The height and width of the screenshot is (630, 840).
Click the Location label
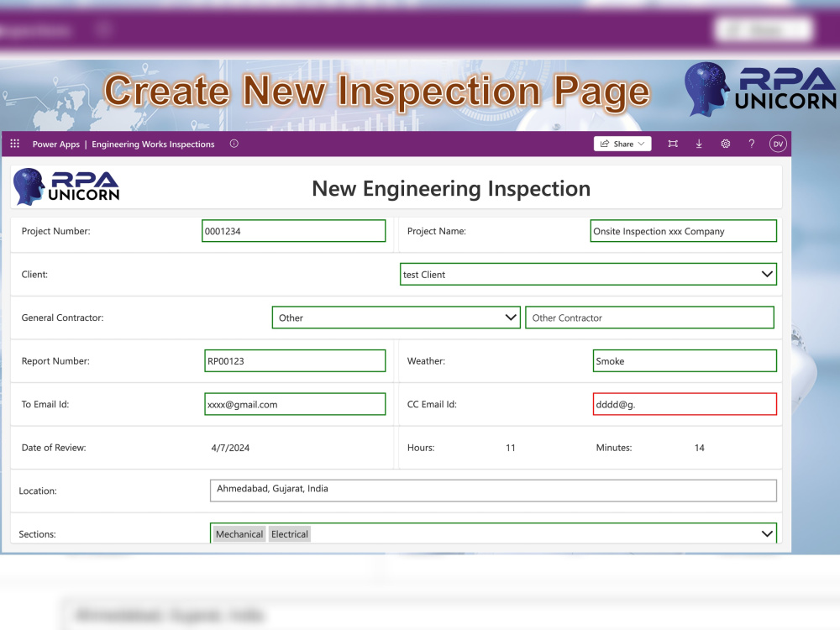click(38, 491)
